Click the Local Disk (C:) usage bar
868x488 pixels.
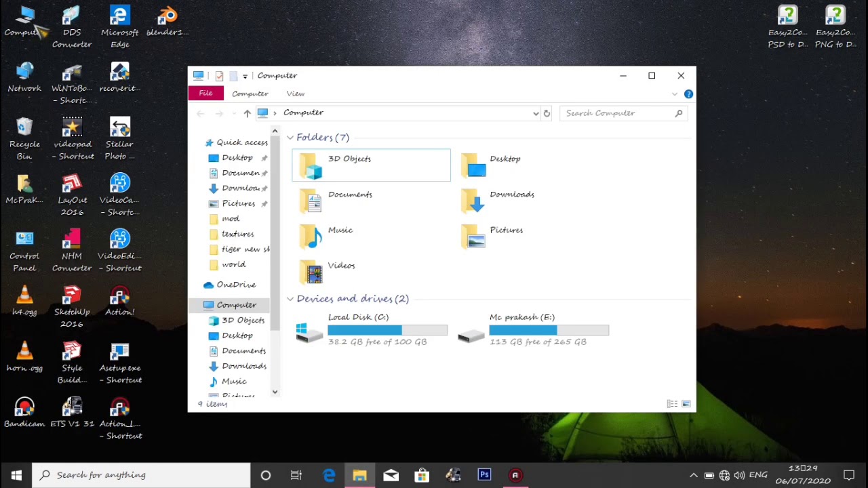coord(387,330)
